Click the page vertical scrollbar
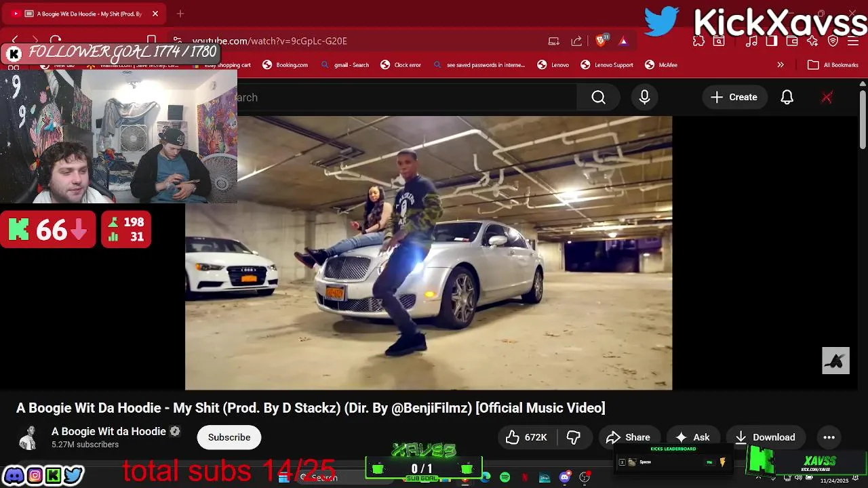 click(x=863, y=119)
